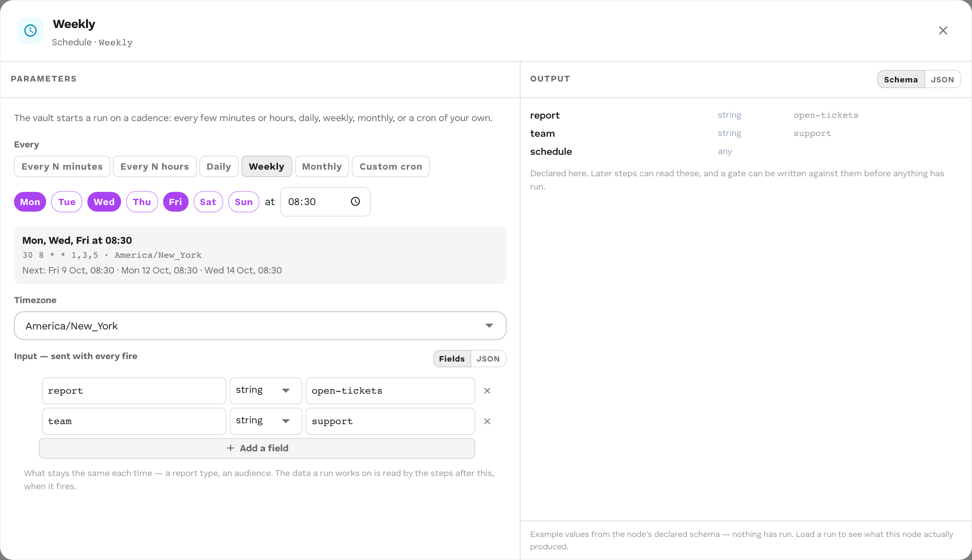The image size is (972, 560).
Task: Close the Weekly schedule dialog
Action: click(943, 30)
